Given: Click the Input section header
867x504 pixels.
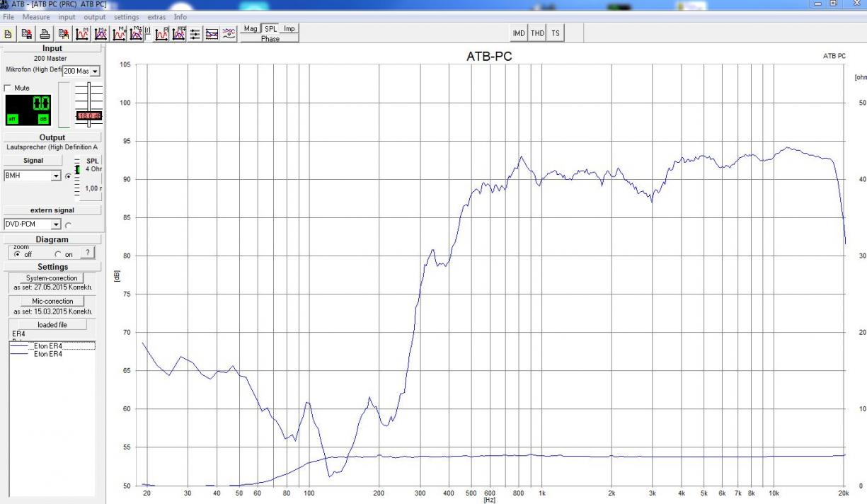Looking at the screenshot, I should (52, 48).
